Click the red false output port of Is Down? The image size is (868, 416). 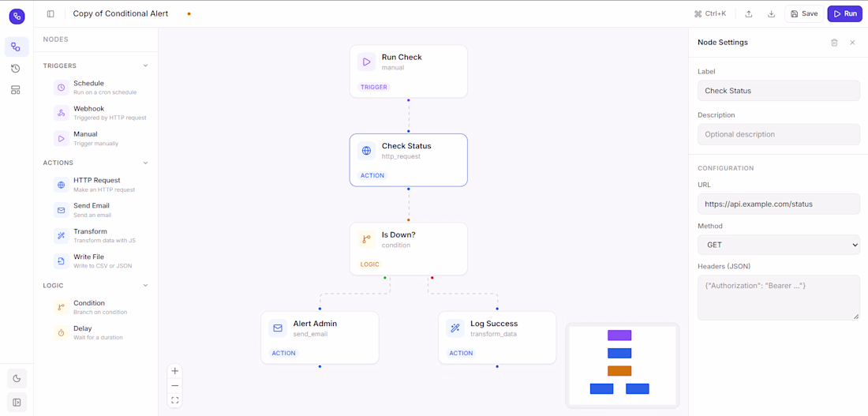(432, 277)
